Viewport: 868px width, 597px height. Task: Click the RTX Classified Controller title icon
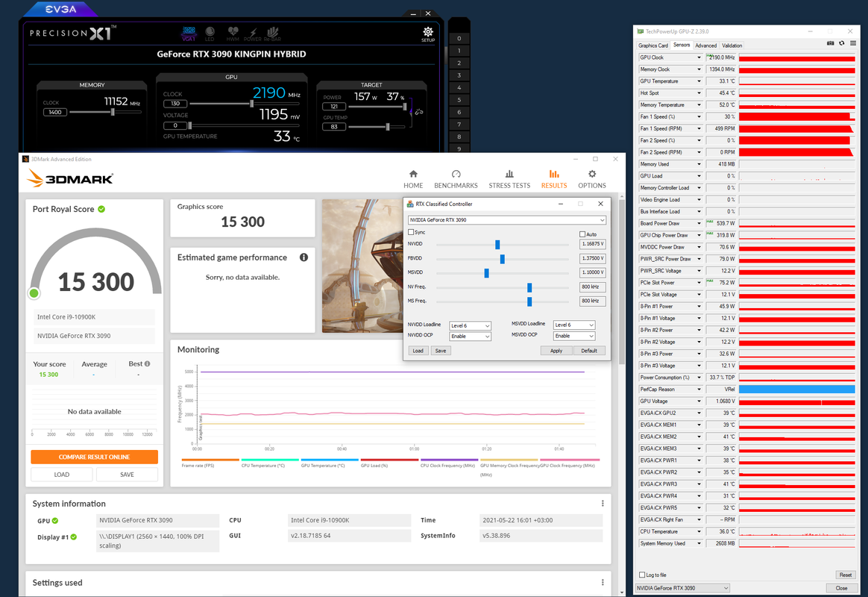410,204
